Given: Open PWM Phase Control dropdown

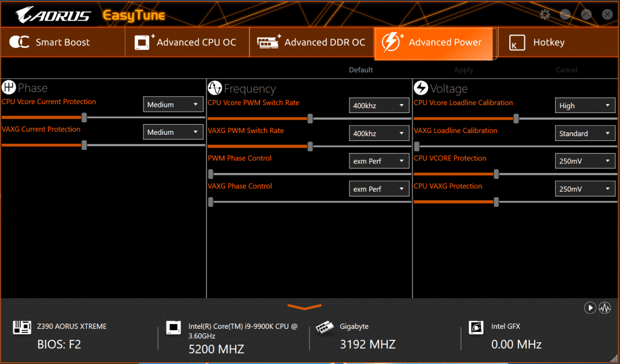Looking at the screenshot, I should pyautogui.click(x=379, y=161).
